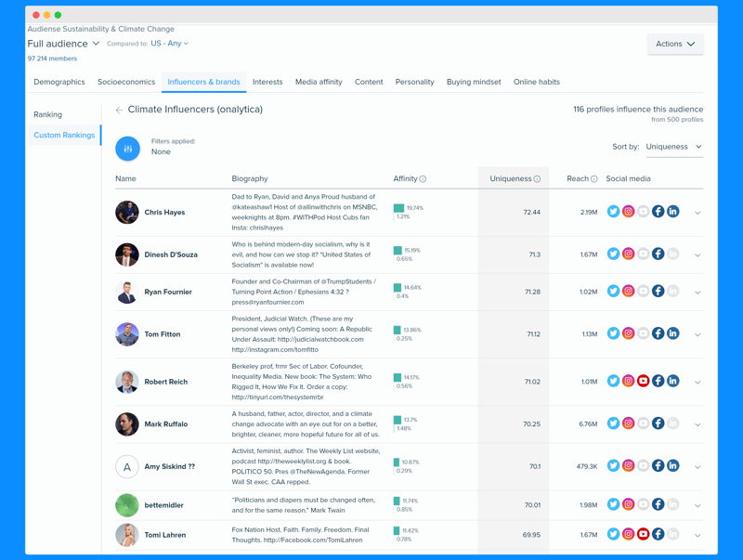Viewport: 743px width, 560px height.
Task: Expand the Tomi Lahren row chevron
Action: tap(697, 535)
